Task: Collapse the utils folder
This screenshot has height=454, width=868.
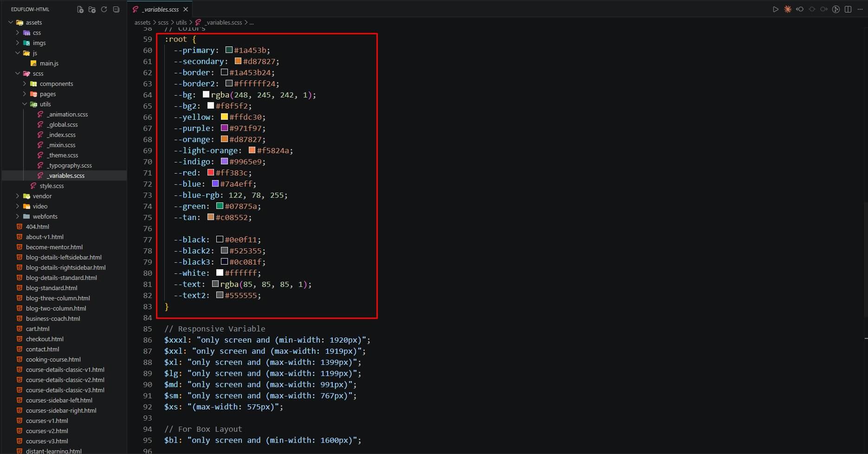Action: [25, 104]
